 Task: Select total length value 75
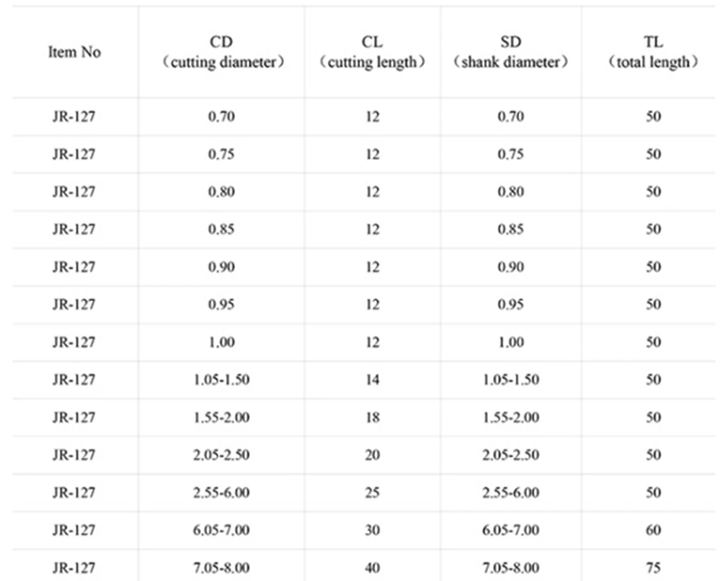[x=653, y=568]
